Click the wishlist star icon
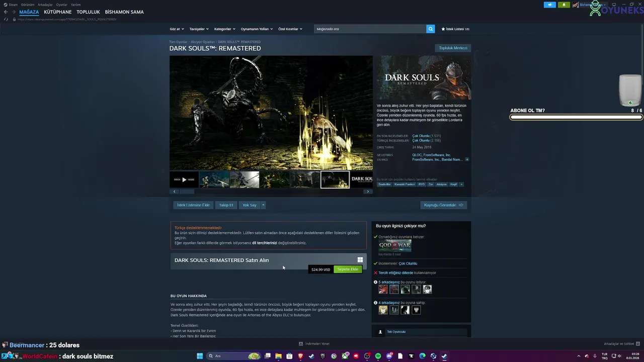Screen dimensions: 644x362 pos(443,29)
